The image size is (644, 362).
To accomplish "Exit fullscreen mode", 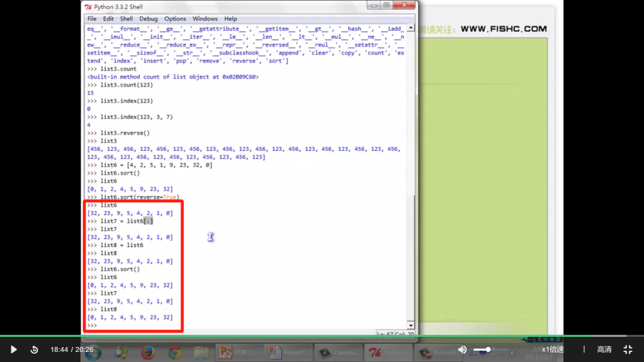I will (x=628, y=349).
